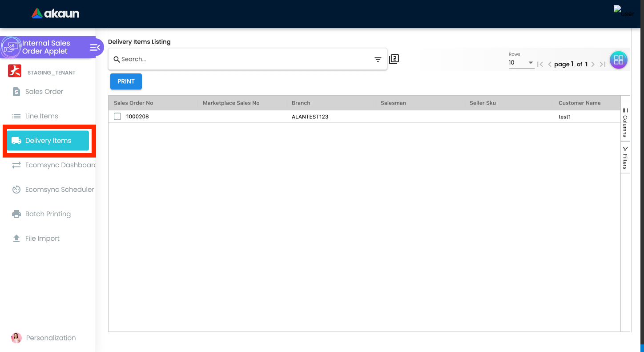This screenshot has height=352, width=644.
Task: Sort by the Seller Sku column header
Action: point(483,103)
